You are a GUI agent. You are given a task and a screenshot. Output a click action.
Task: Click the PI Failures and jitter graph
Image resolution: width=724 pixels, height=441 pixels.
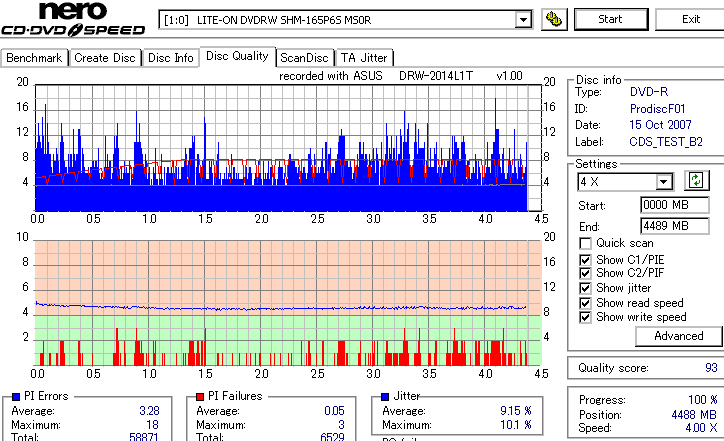click(288, 303)
